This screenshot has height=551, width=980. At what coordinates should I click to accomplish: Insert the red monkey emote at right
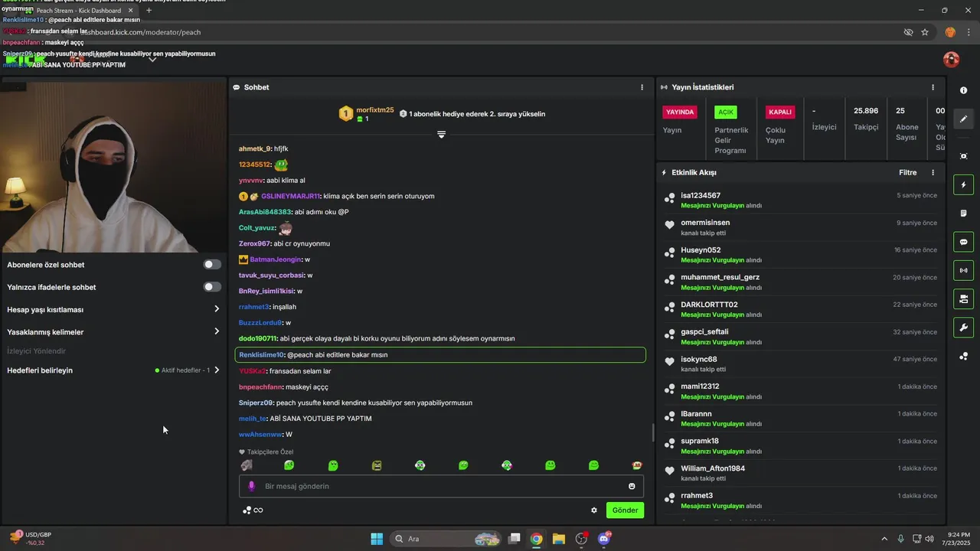(637, 465)
